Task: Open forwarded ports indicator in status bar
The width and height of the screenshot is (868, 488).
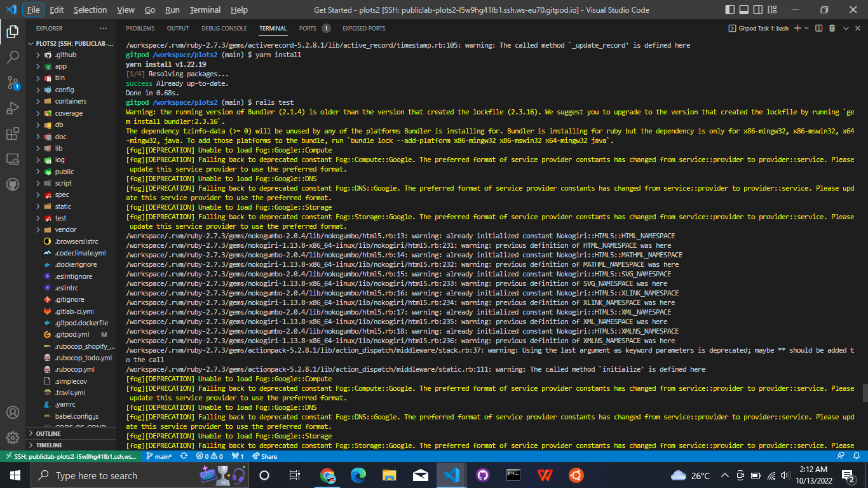Action: (x=238, y=456)
